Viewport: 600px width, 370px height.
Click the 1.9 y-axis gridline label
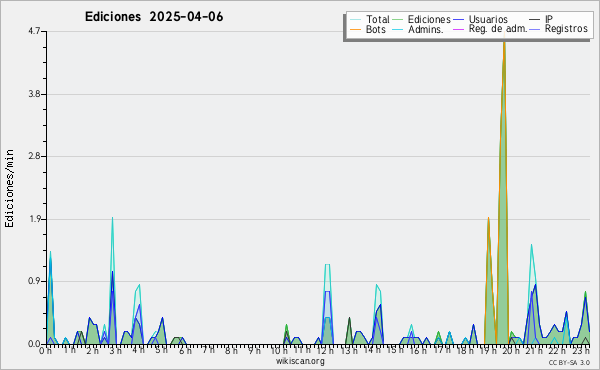[34, 220]
